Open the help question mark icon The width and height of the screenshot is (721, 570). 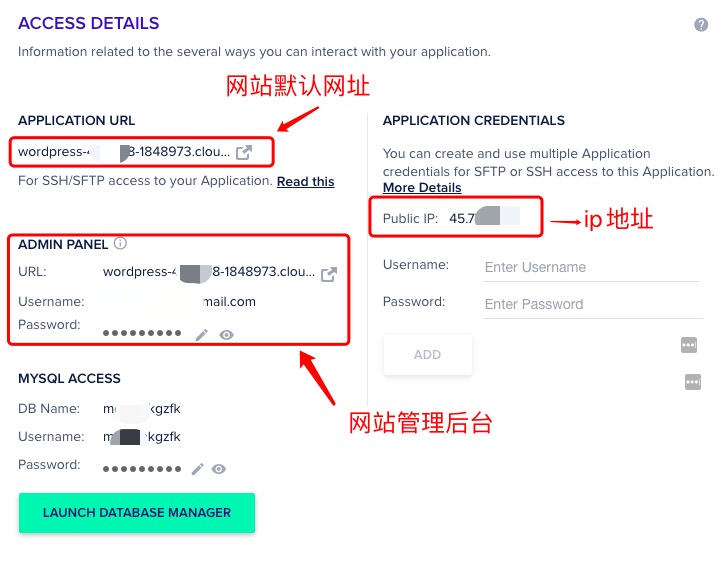(x=701, y=24)
